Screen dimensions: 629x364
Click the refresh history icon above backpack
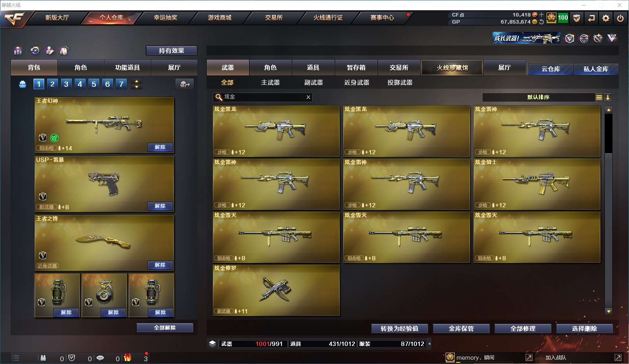(x=35, y=50)
